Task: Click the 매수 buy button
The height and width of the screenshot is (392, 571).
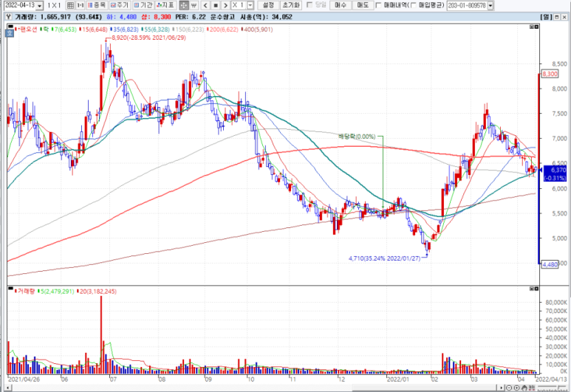Action: pos(341,5)
